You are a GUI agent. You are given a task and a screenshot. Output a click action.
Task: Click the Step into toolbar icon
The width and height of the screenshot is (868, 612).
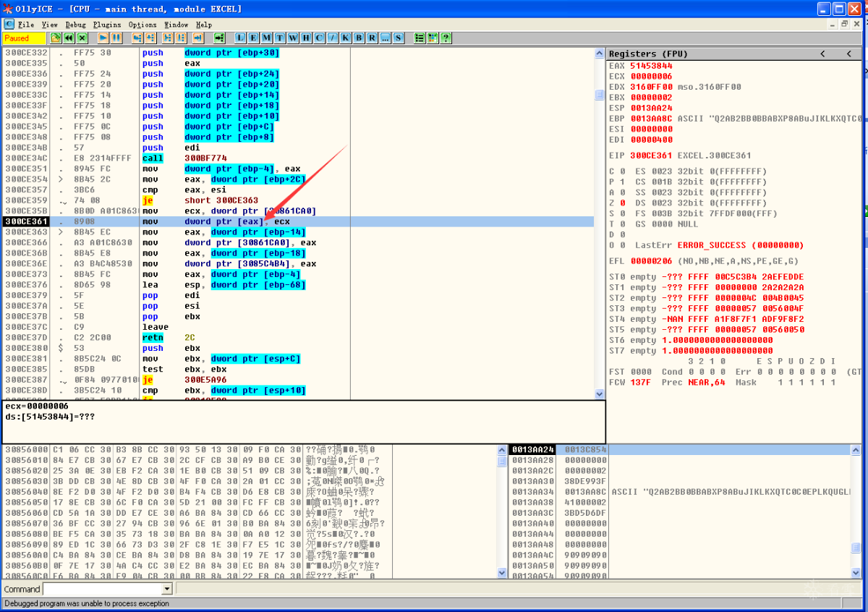coord(137,38)
